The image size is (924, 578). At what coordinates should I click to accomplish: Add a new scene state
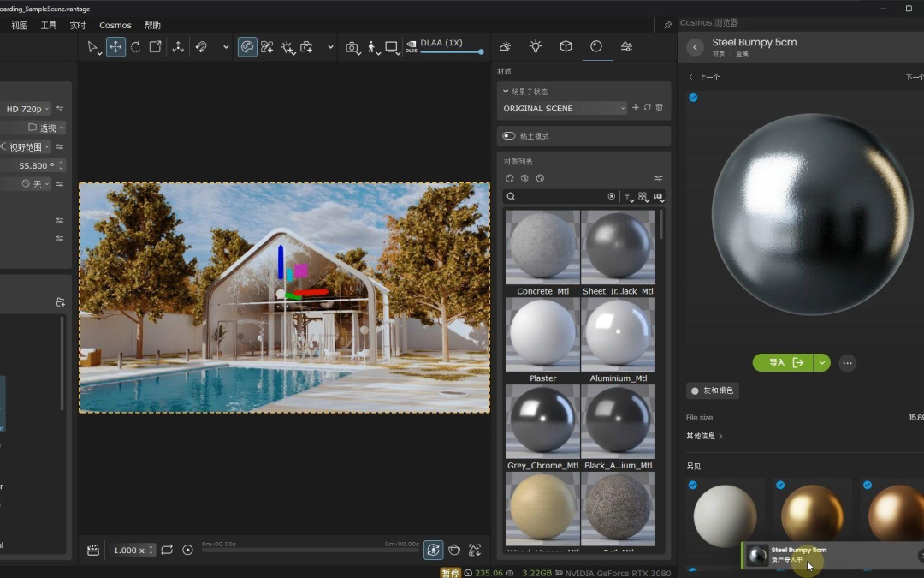coord(635,108)
